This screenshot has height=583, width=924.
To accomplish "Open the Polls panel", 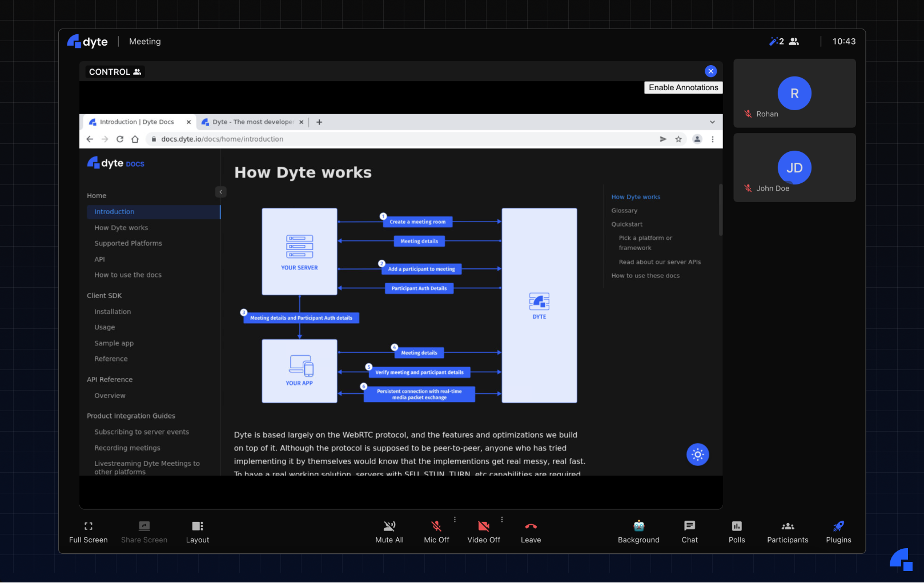I will coord(737,532).
